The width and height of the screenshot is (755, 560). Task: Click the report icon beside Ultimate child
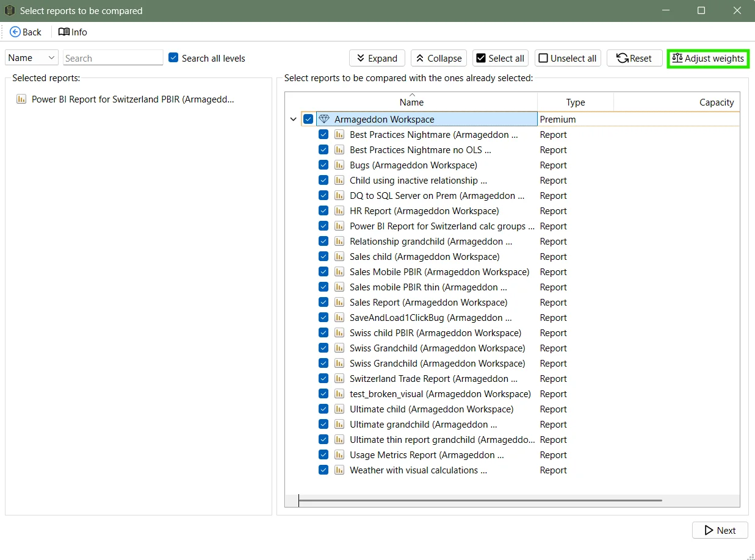(339, 409)
